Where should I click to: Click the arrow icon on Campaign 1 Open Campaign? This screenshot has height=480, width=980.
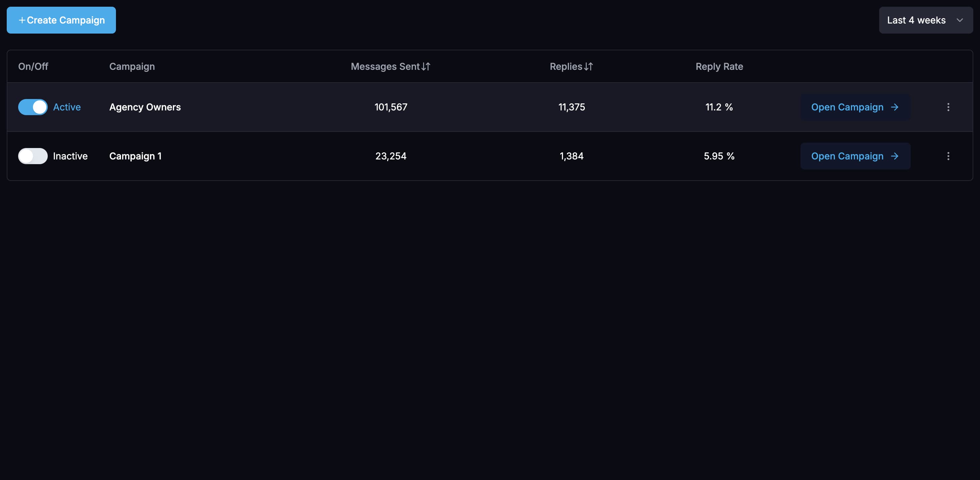(895, 156)
